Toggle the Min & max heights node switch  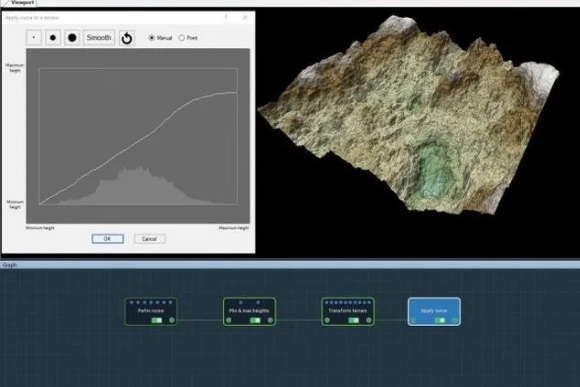[255, 320]
